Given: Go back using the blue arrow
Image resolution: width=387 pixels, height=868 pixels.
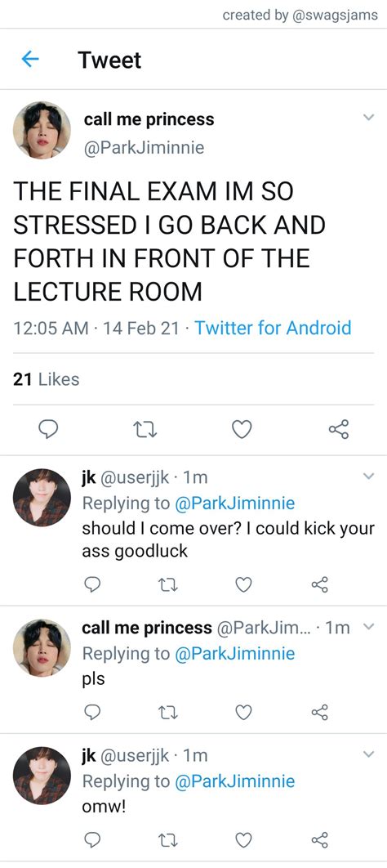Looking at the screenshot, I should click(x=30, y=59).
